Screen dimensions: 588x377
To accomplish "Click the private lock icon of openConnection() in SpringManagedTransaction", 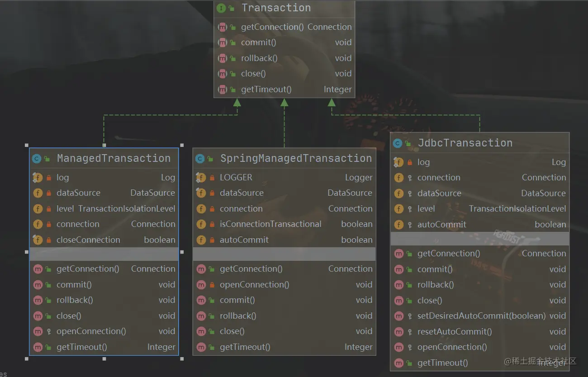I will [212, 285].
